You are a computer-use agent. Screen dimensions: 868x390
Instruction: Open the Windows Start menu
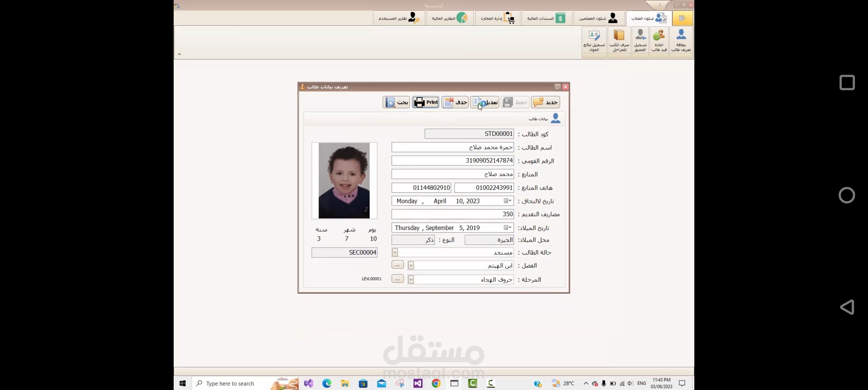pos(183,383)
